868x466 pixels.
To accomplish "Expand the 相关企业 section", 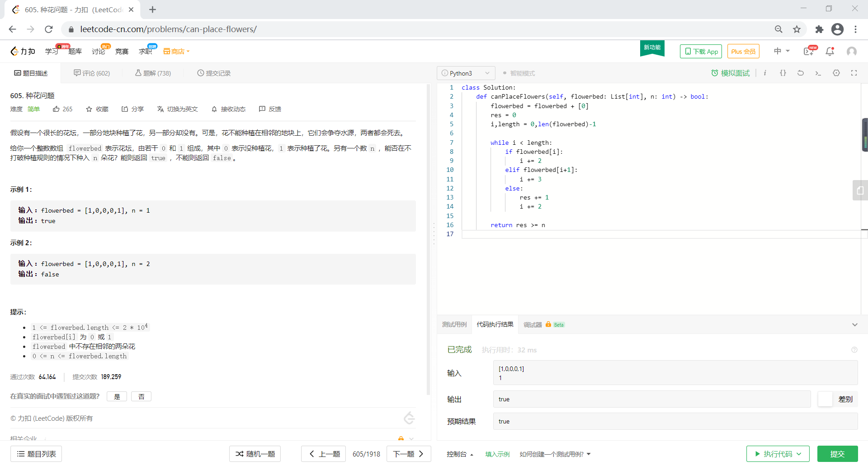I will [411, 438].
